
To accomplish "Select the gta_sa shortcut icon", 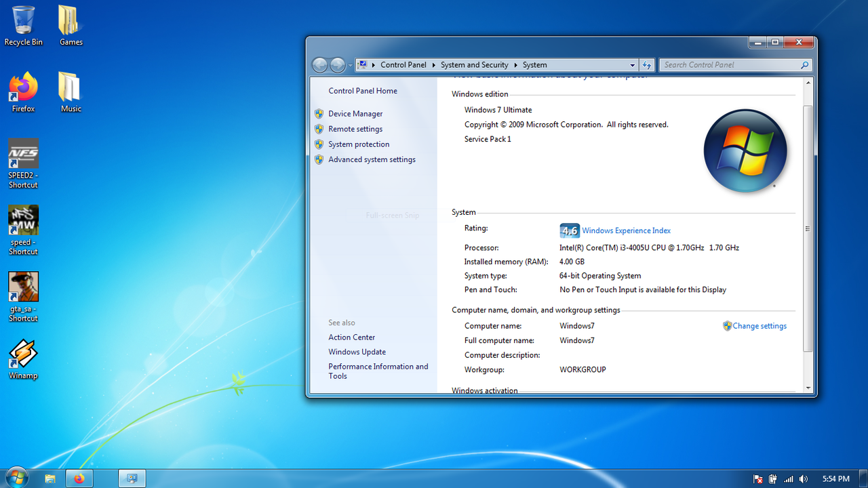I will coord(23,297).
